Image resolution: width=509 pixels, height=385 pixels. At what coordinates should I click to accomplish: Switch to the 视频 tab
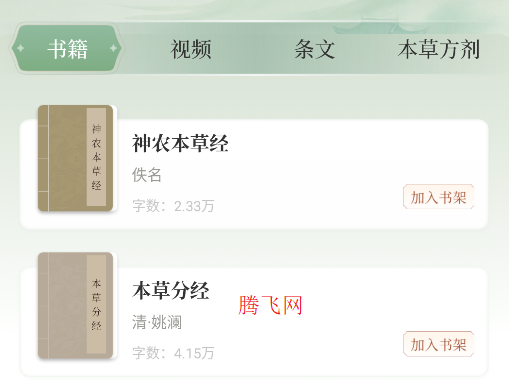191,49
